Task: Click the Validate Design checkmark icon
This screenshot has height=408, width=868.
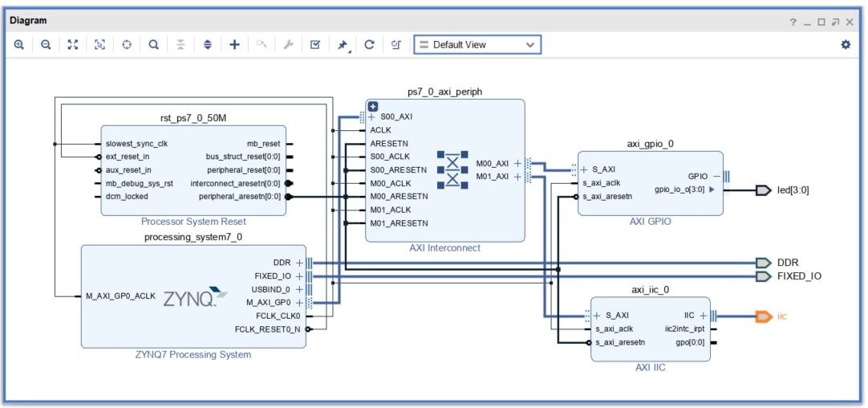Action: pyautogui.click(x=315, y=45)
